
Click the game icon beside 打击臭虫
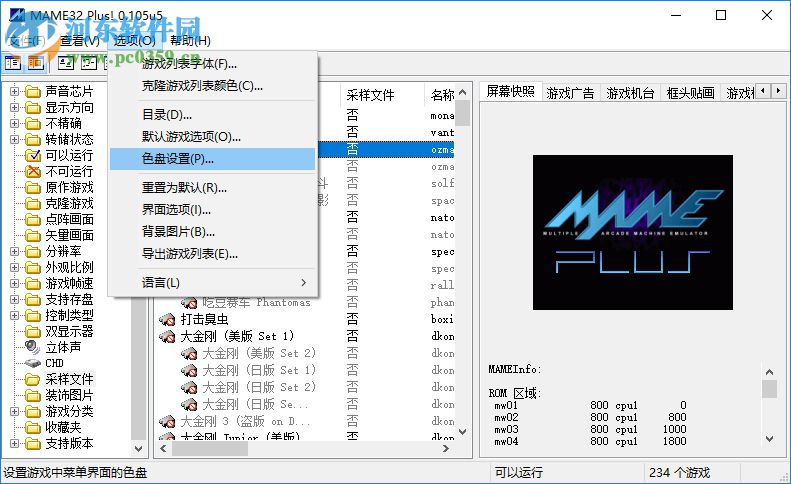pos(167,319)
